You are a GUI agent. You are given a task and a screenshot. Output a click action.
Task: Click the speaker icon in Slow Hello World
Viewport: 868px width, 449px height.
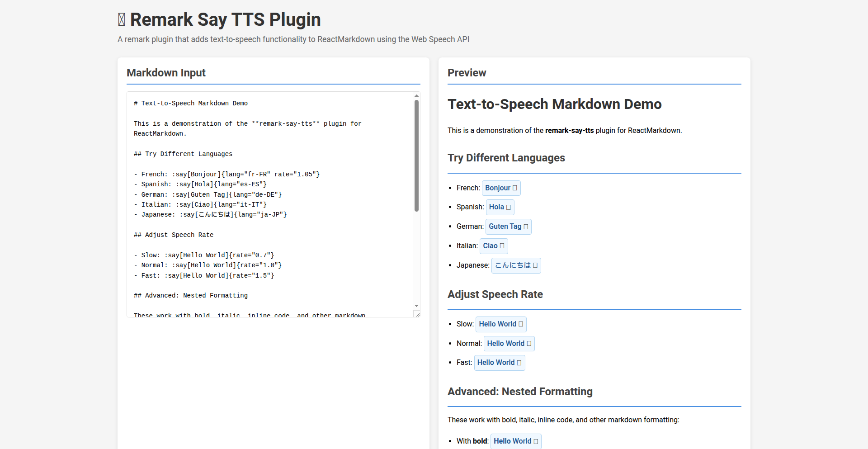[521, 324]
